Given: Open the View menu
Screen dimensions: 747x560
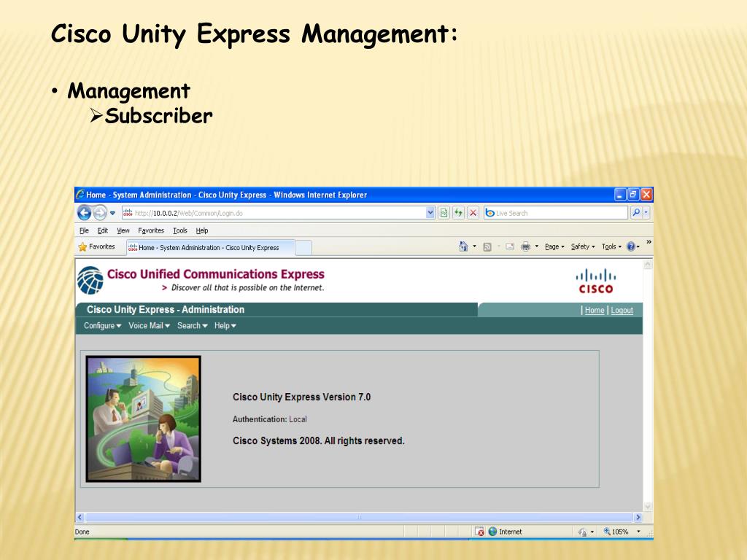Looking at the screenshot, I should click(123, 230).
